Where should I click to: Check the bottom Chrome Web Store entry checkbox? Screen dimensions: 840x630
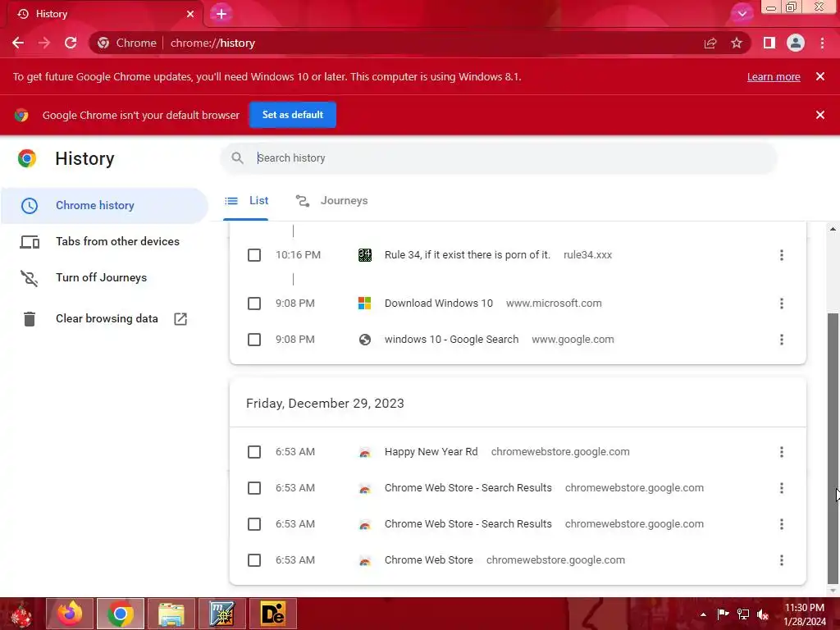coord(254,560)
